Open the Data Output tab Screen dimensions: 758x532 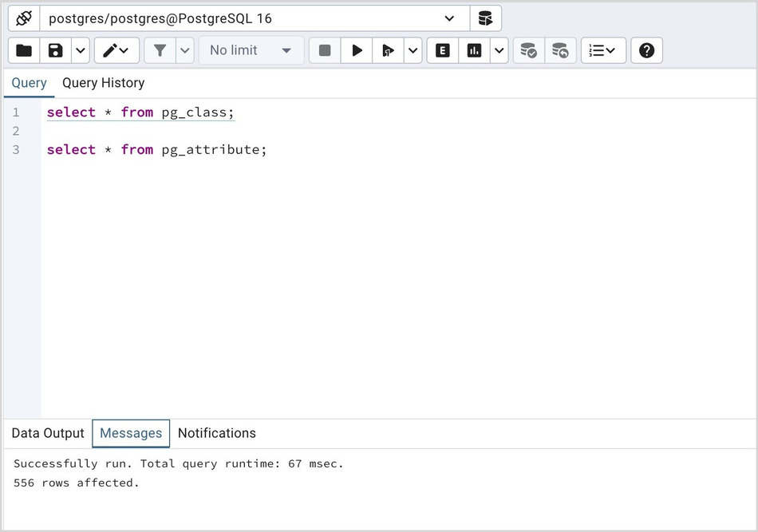(47, 433)
